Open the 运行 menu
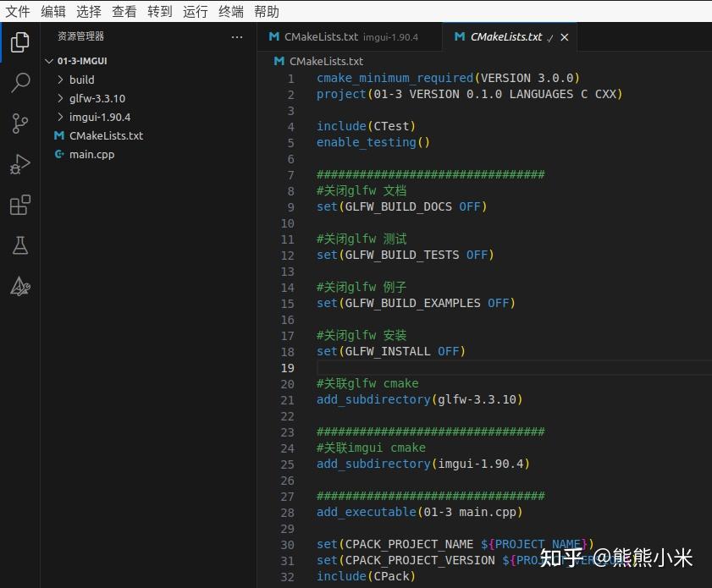 click(x=196, y=11)
